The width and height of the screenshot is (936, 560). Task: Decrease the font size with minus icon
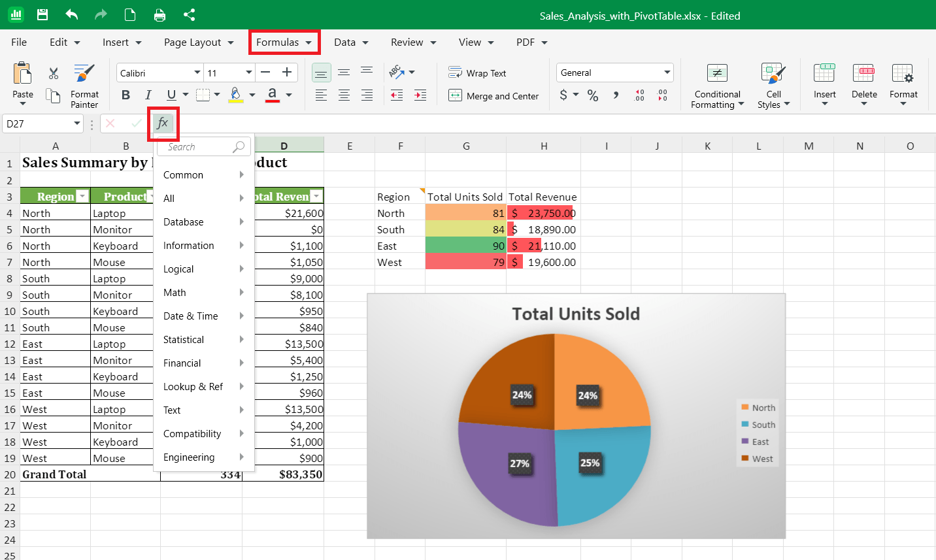265,72
